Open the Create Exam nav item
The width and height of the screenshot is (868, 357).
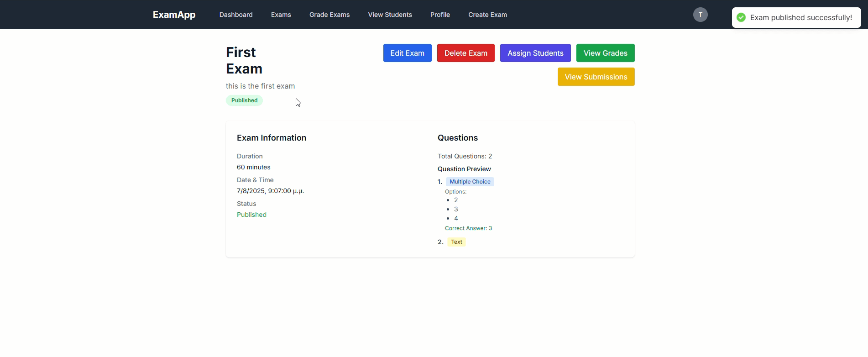(488, 15)
